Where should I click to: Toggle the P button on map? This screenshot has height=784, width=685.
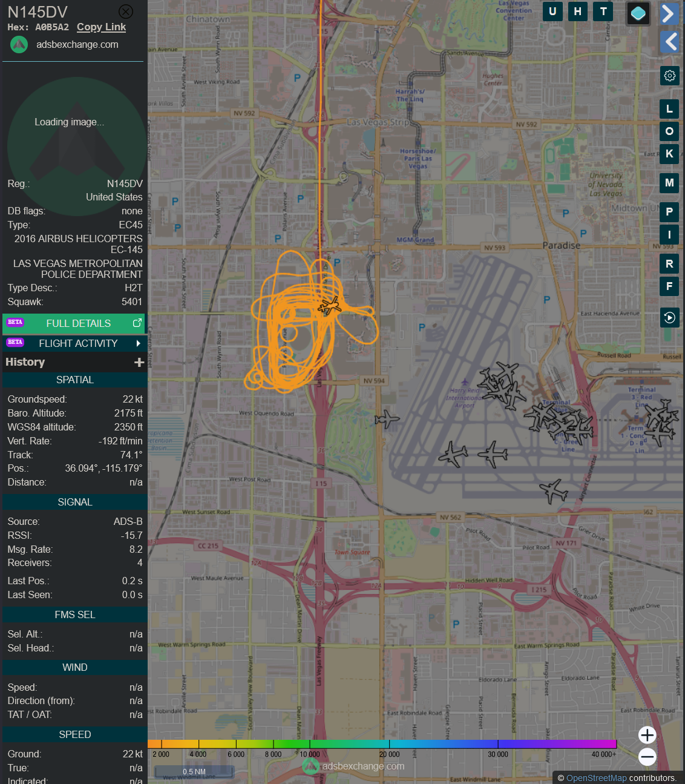669,212
